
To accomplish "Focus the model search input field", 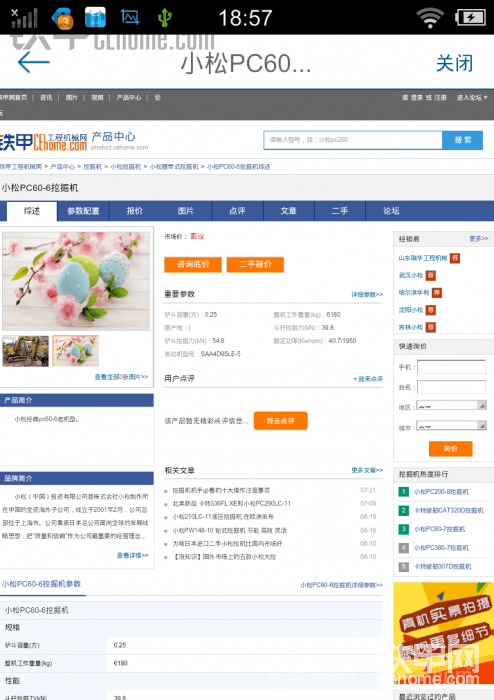I will (x=353, y=140).
